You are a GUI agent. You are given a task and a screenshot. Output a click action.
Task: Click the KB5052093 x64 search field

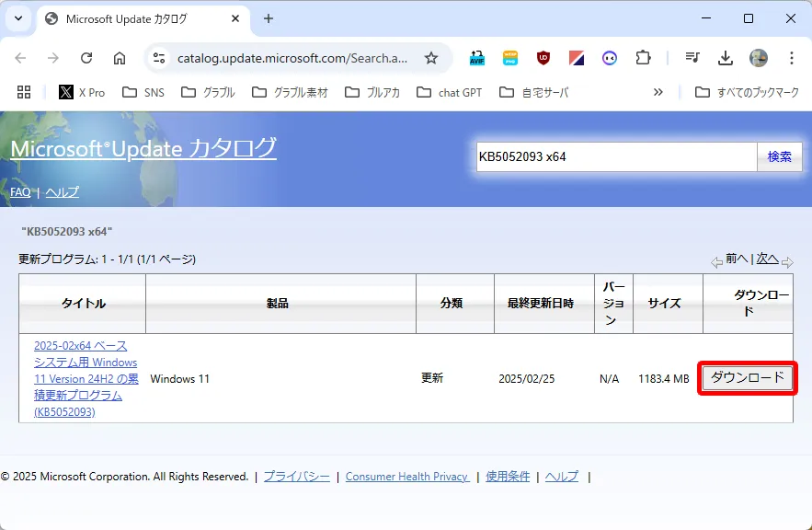616,156
